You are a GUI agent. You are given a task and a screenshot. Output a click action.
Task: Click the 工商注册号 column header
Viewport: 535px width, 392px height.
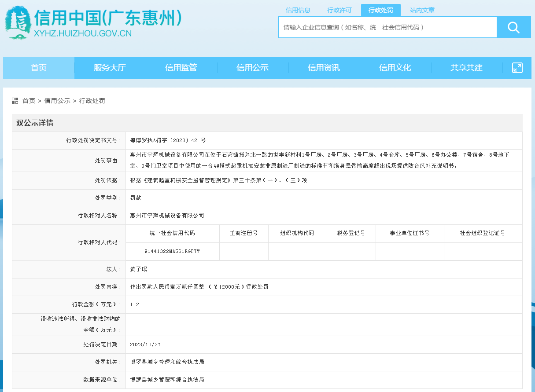(x=244, y=233)
